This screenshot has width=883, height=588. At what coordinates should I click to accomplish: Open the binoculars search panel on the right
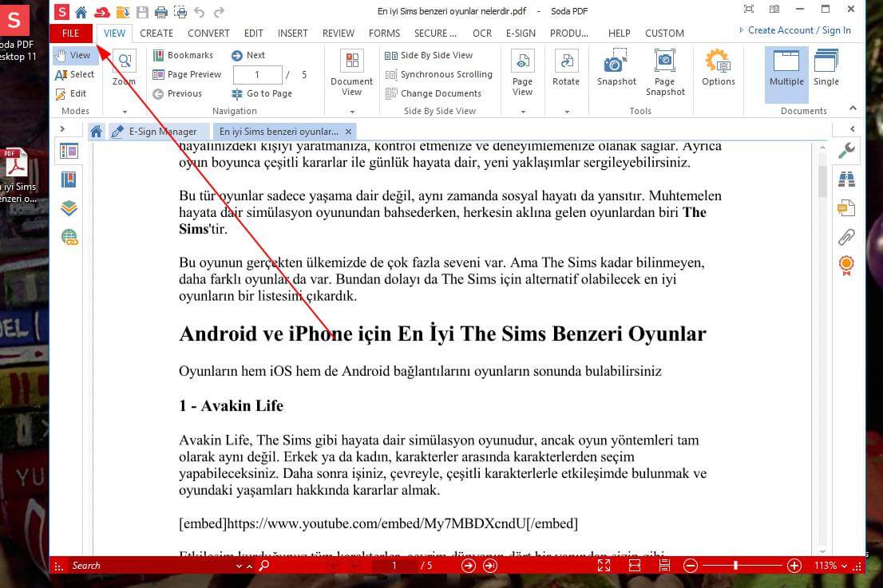846,179
